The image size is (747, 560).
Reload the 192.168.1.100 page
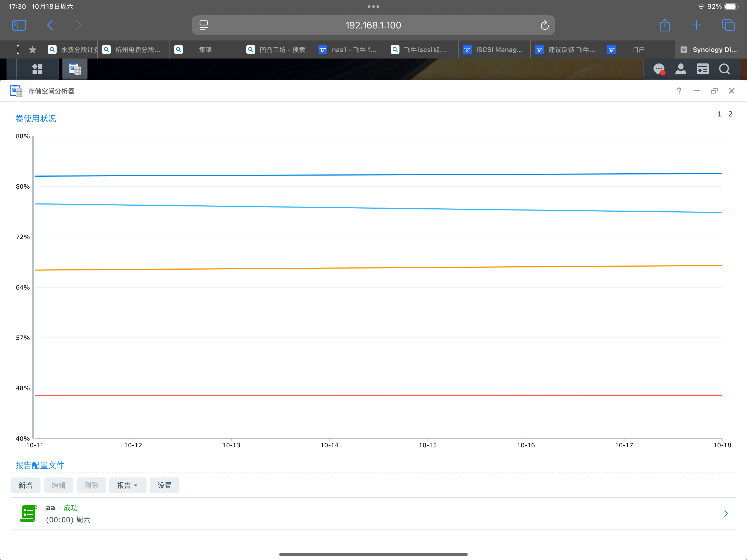[544, 25]
